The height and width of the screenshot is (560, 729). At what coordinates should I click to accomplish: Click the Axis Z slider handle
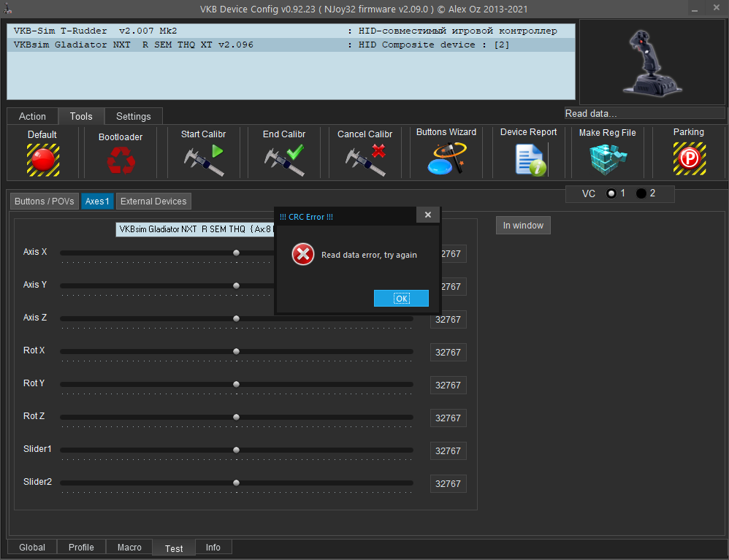[236, 319]
